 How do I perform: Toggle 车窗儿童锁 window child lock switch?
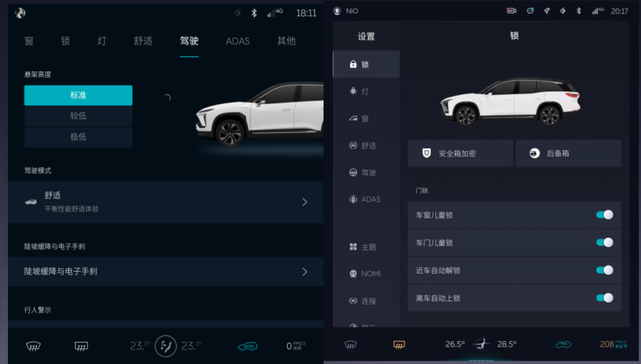(604, 215)
